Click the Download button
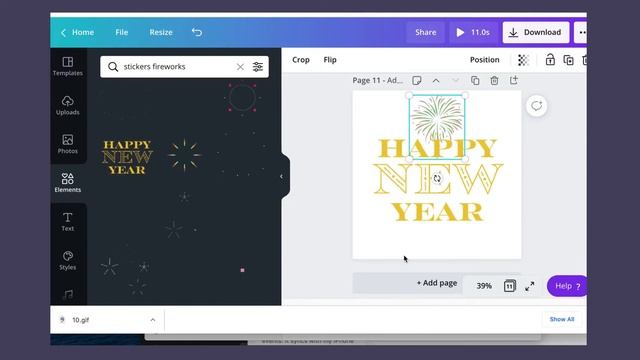Screen dimensions: 640x360 coord(536,32)
